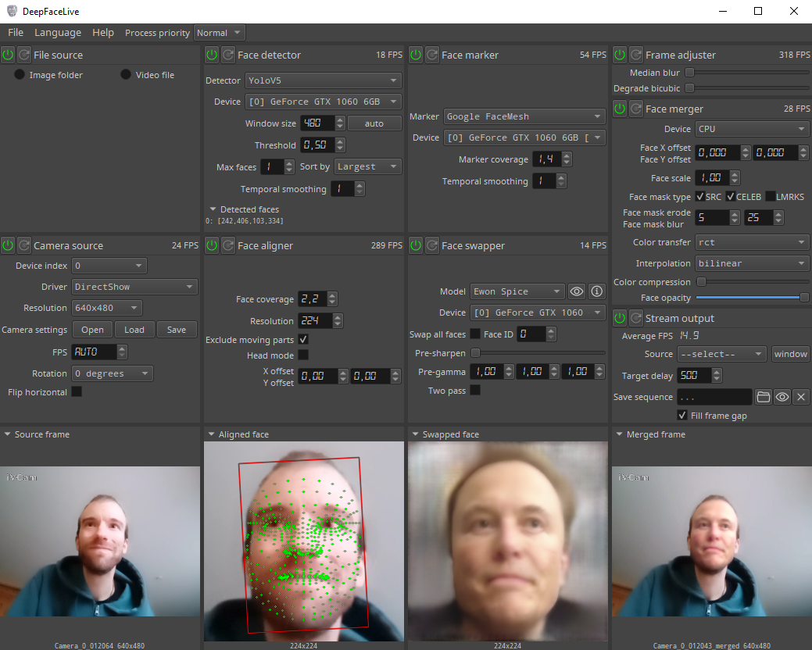Uncheck Exclude moving parts
The image size is (812, 650).
pos(304,339)
